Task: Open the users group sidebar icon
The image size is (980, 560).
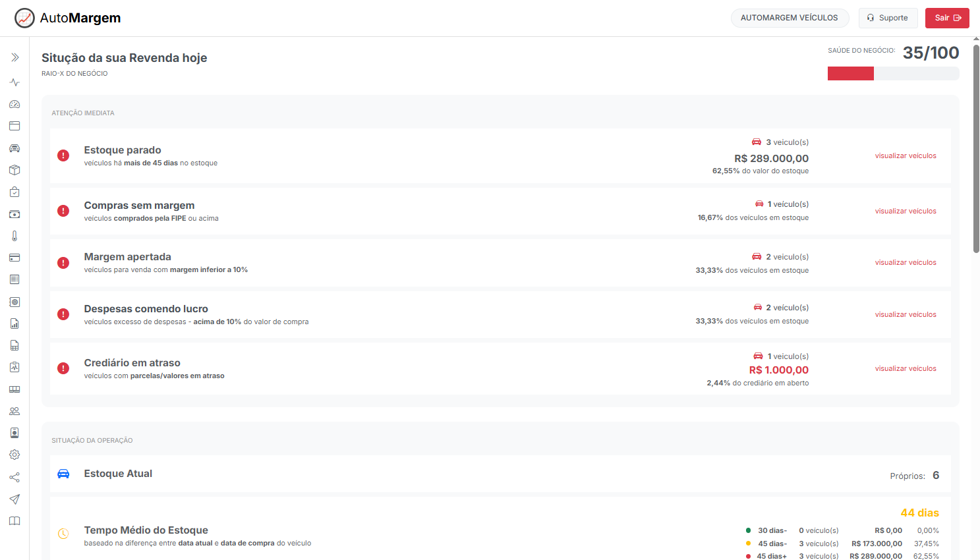Action: (14, 411)
